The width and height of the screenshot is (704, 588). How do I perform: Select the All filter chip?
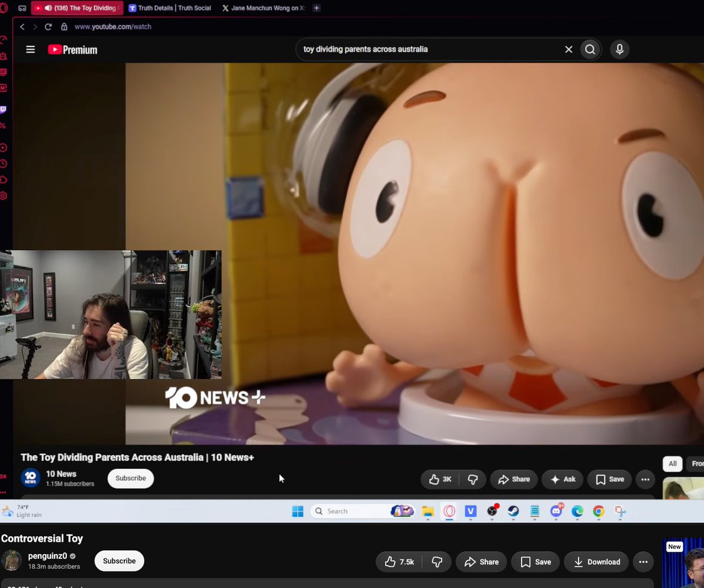tap(672, 464)
